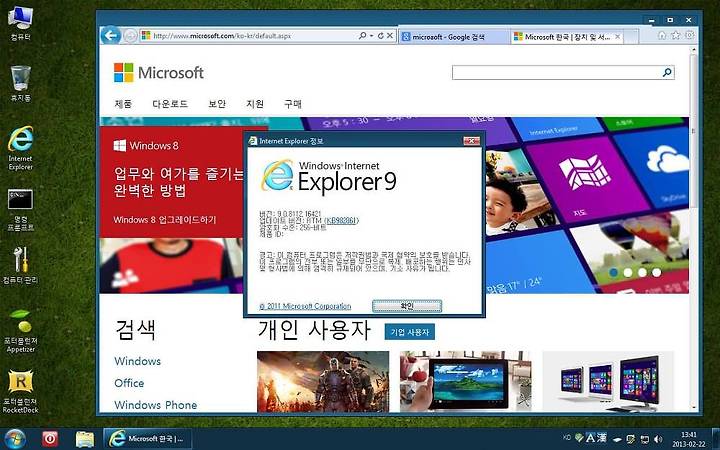Click the red power taskbar icon
This screenshot has width=720, height=450.
pos(50,439)
